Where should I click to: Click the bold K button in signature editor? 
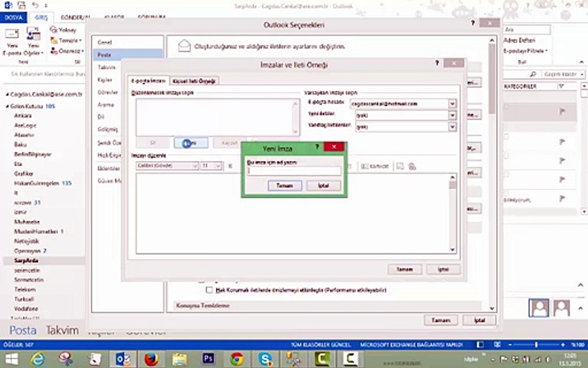coord(230,166)
